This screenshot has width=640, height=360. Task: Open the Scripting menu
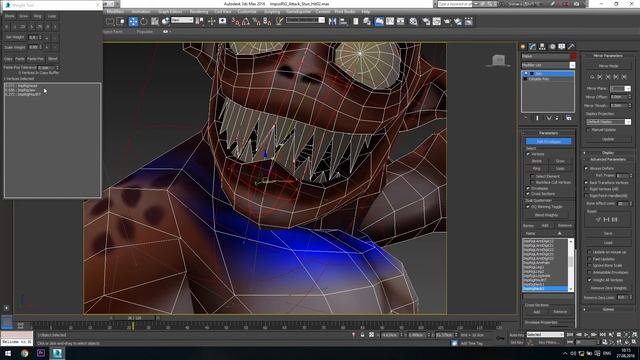pos(272,12)
